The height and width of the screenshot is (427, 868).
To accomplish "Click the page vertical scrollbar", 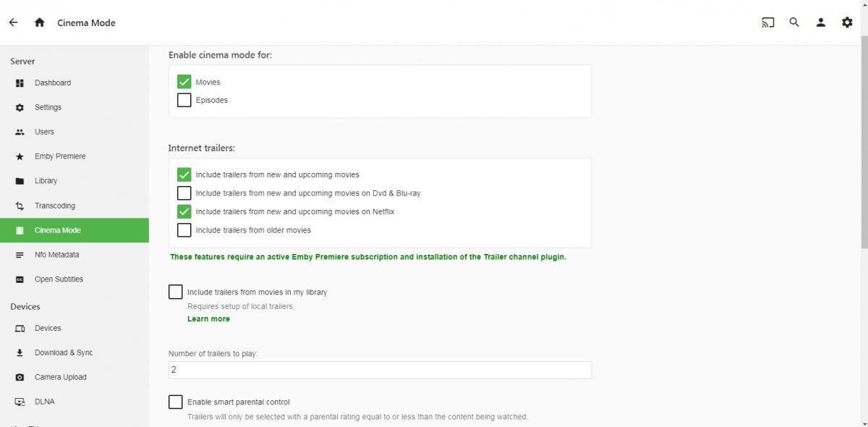I will (x=864, y=145).
